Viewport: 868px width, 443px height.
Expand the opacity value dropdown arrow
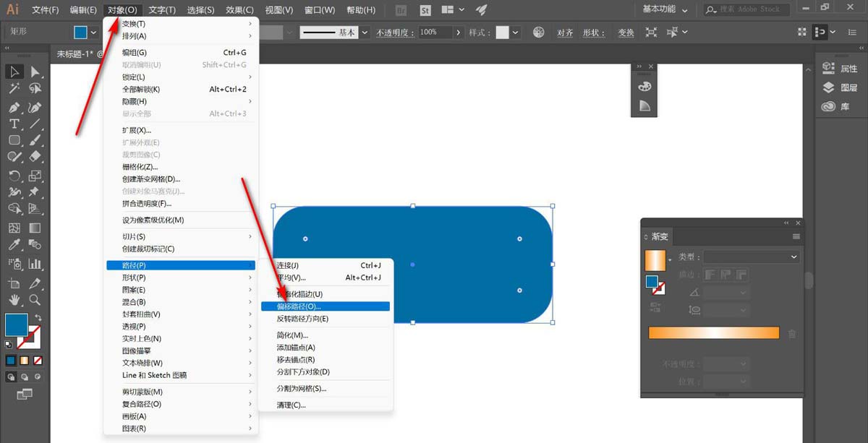click(x=458, y=33)
